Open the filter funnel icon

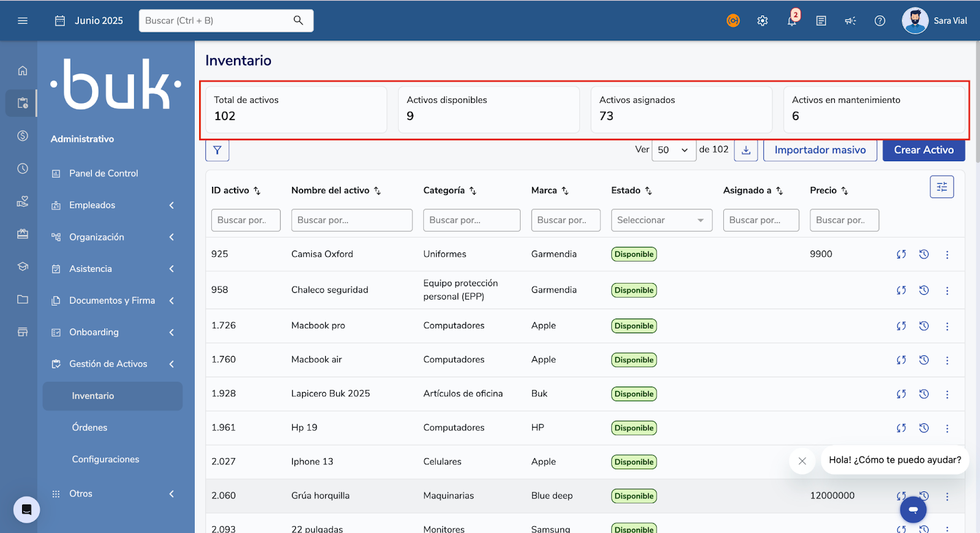[217, 150]
